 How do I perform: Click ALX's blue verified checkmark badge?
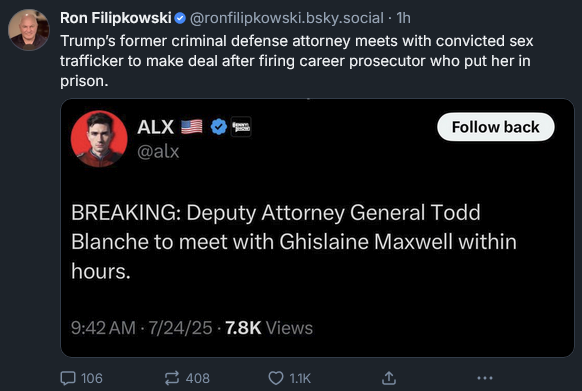[x=219, y=127]
